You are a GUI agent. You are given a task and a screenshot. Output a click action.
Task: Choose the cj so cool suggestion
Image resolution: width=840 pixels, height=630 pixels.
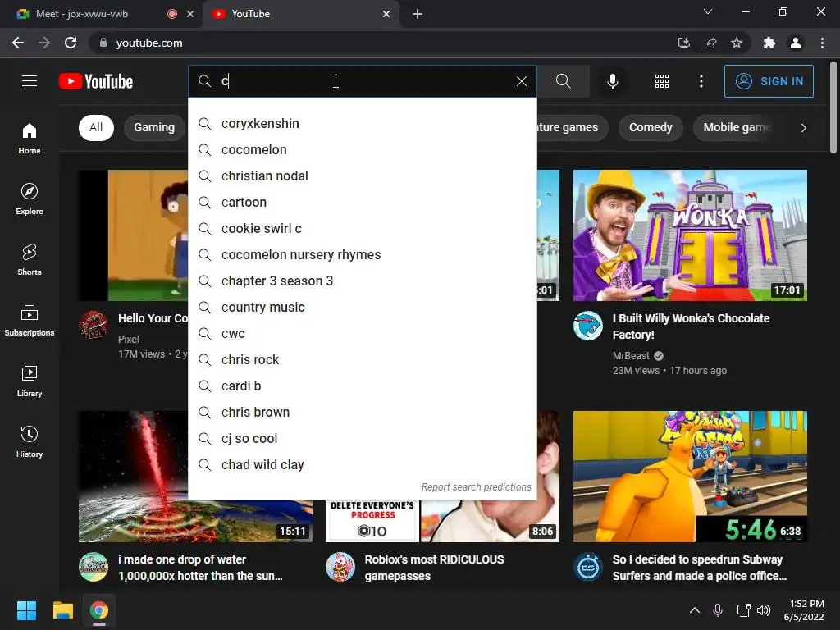[362, 438]
